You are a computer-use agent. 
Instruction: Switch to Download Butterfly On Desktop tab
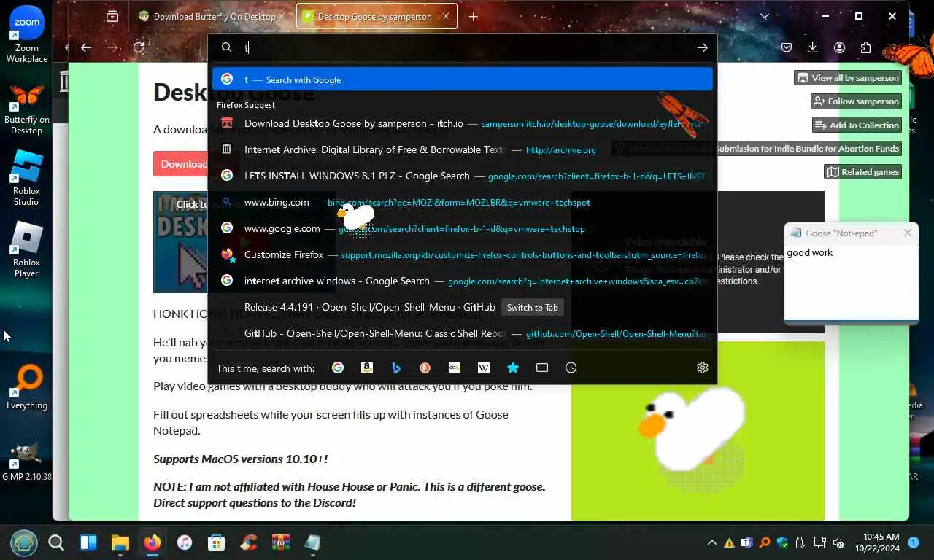212,16
